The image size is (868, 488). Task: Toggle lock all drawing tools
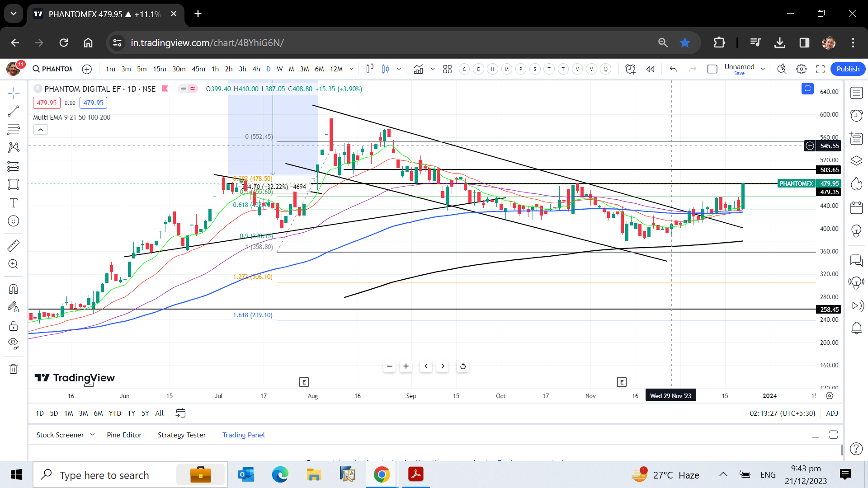click(14, 326)
